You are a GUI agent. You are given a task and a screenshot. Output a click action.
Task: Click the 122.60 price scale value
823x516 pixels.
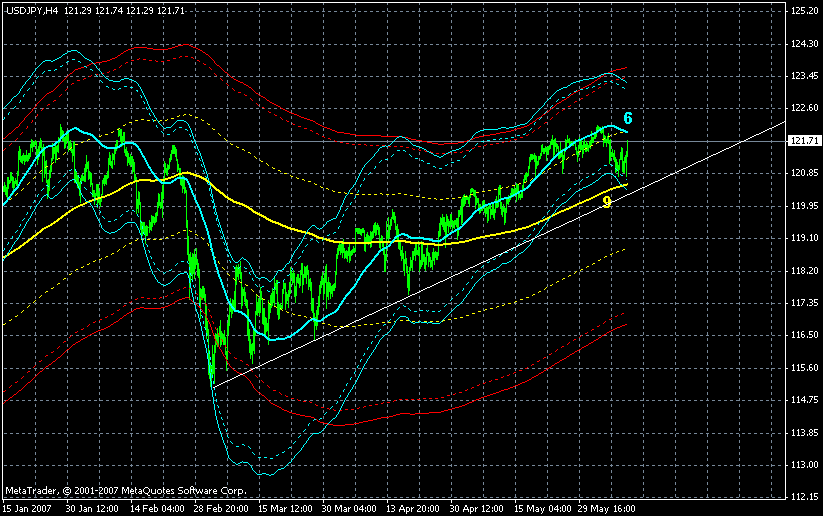(804, 108)
